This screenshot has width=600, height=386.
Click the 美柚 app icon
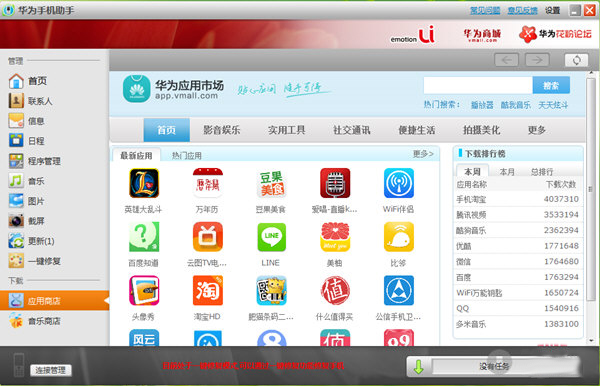point(335,237)
